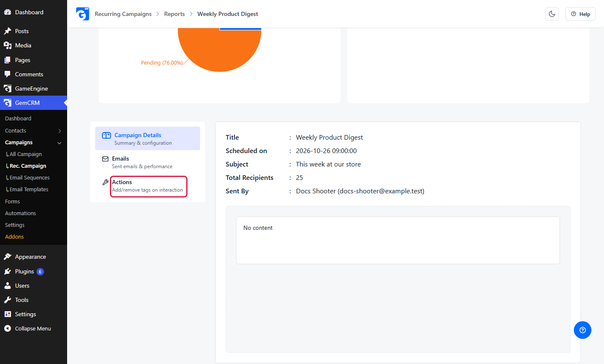Collapse the Campaigns submenu chevron

coord(60,143)
